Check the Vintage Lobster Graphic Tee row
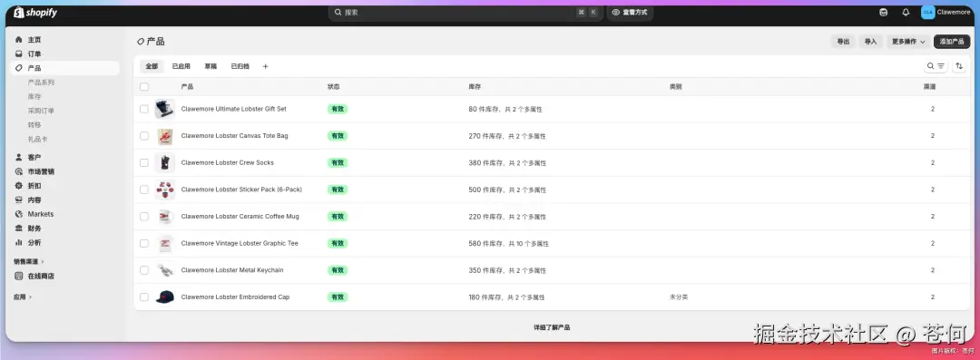 tap(144, 243)
